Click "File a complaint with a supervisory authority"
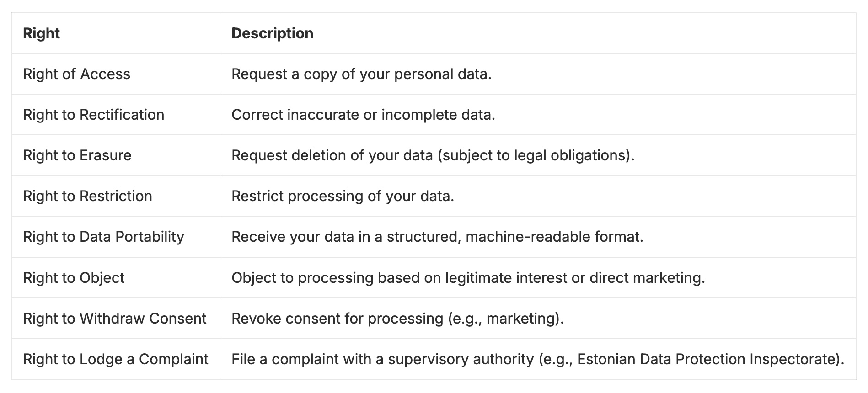Viewport: 868px width, 393px height. pyautogui.click(x=382, y=359)
